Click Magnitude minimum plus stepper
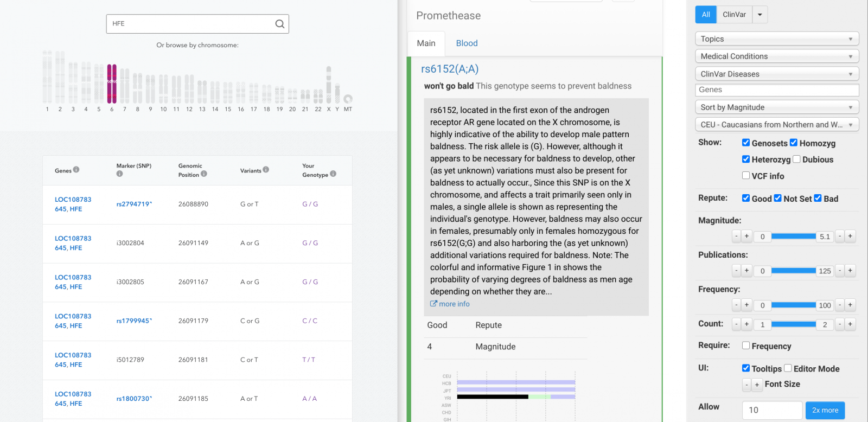Viewport: 868px width, 422px height. pyautogui.click(x=746, y=236)
